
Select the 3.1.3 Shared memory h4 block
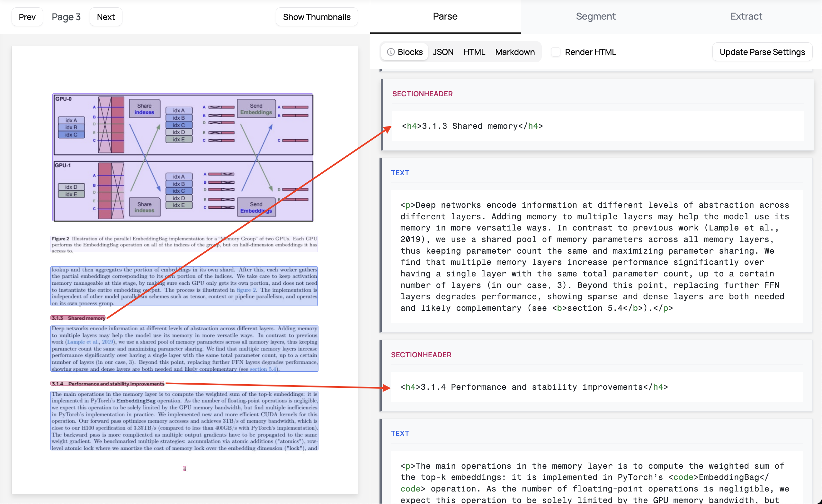(472, 126)
